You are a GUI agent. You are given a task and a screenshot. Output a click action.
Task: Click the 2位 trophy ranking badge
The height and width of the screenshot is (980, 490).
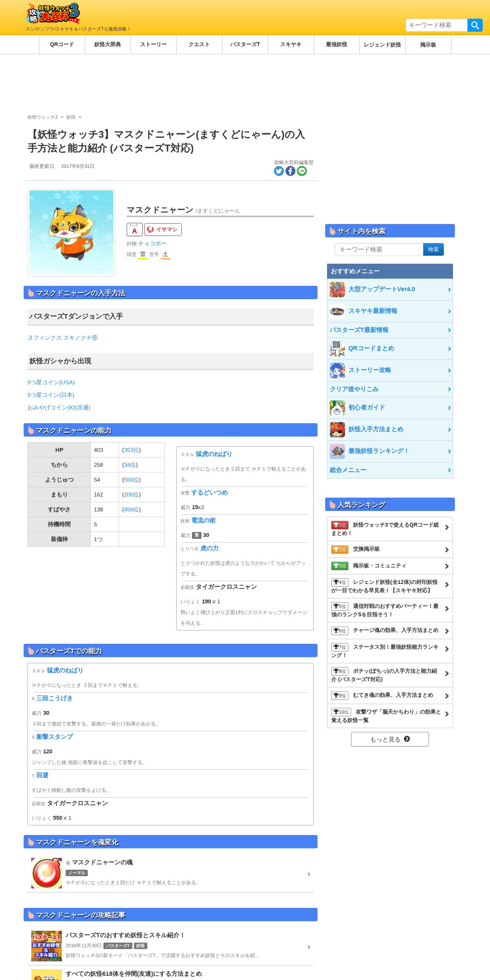point(340,549)
